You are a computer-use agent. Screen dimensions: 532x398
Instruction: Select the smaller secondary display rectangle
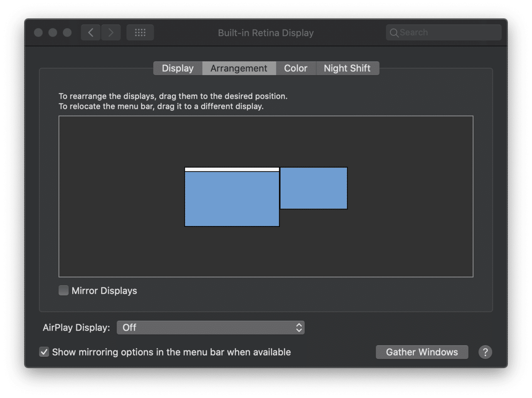(x=314, y=188)
